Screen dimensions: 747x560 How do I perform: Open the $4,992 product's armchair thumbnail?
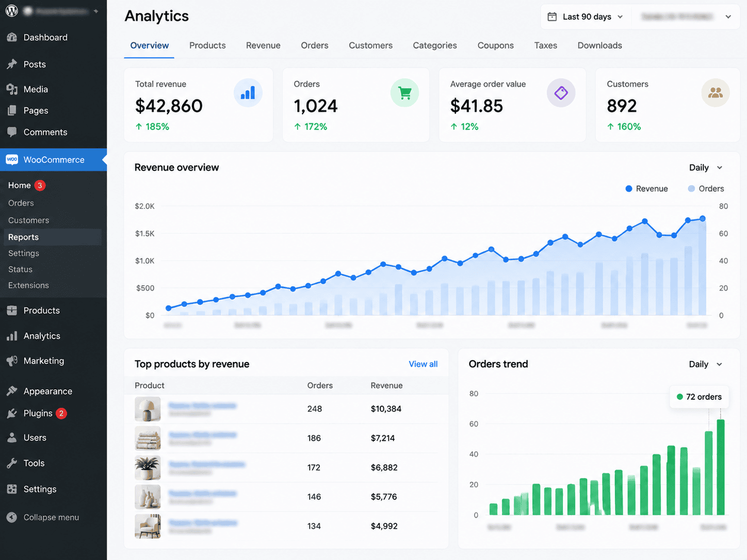click(x=148, y=526)
